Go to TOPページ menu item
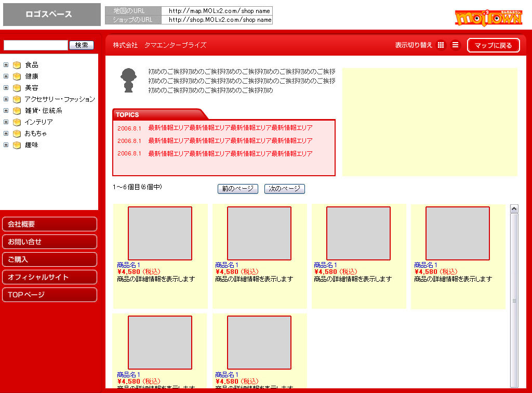The height and width of the screenshot is (393, 532). click(x=49, y=295)
